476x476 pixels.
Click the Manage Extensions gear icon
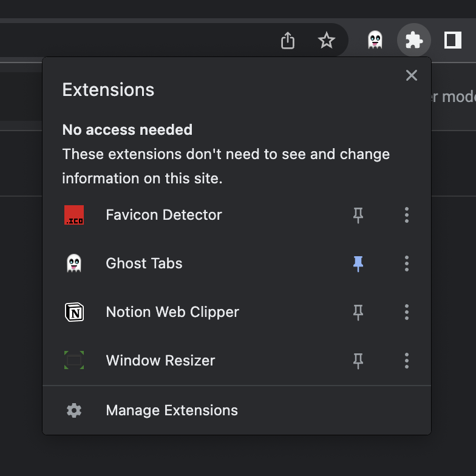tap(74, 410)
